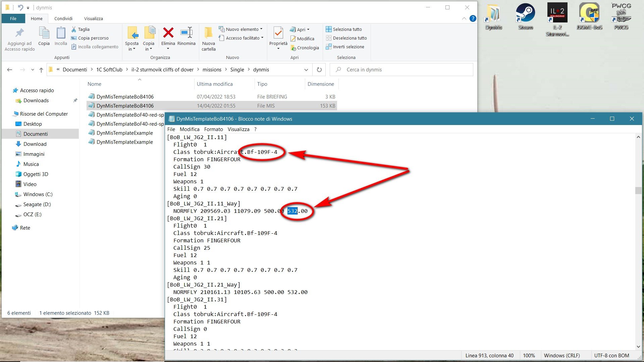This screenshot has width=644, height=362.
Task: Open Rete in navigation pane
Action: click(x=25, y=228)
